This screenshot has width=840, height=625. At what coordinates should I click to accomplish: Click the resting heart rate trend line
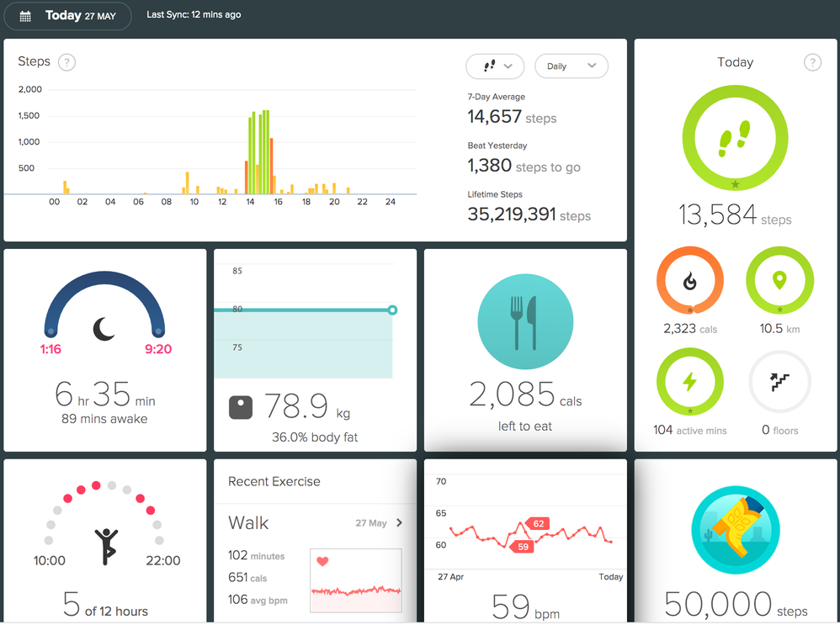[x=530, y=535]
